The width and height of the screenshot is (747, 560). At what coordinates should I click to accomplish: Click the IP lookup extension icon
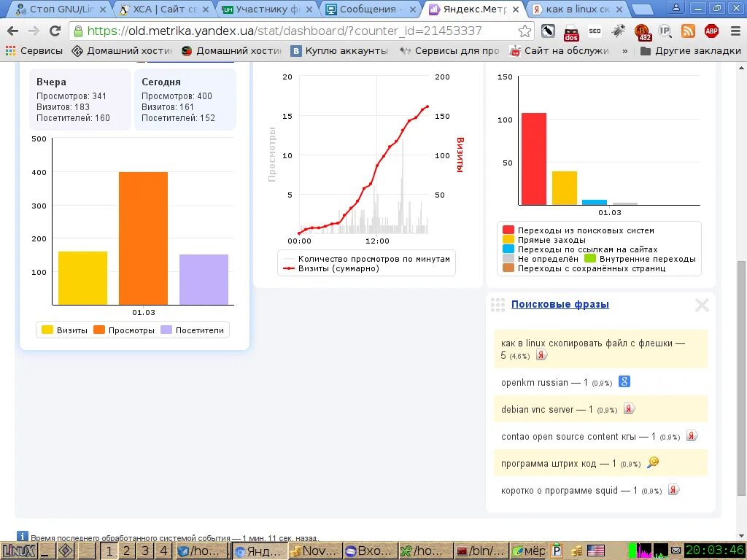click(x=665, y=31)
